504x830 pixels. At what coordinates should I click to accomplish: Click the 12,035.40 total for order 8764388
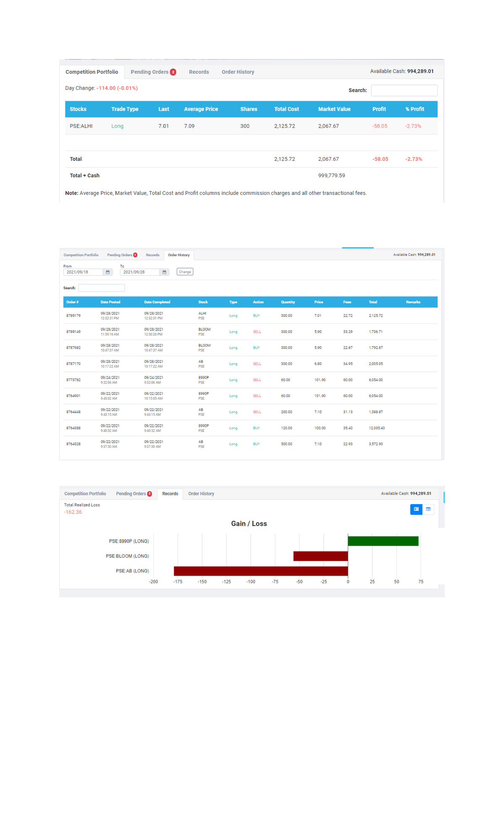pos(377,428)
